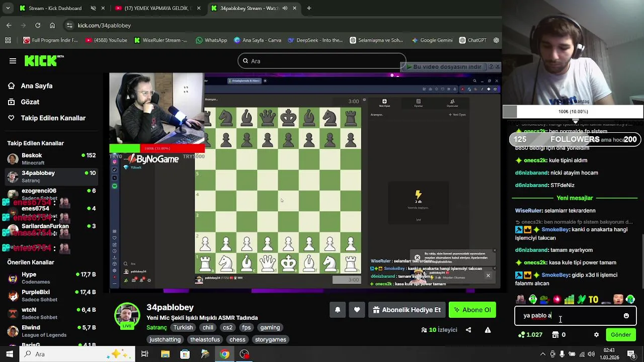Screen dimensions: 644x362
Task: Open the wtcN recommended channel
Action: pos(50,313)
